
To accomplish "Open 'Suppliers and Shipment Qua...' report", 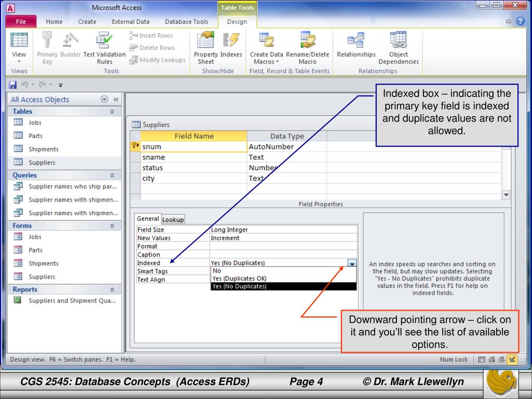I will pyautogui.click(x=64, y=301).
